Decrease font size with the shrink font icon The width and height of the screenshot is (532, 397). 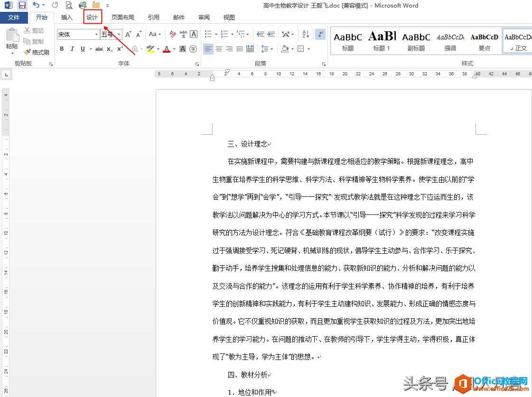[139, 34]
